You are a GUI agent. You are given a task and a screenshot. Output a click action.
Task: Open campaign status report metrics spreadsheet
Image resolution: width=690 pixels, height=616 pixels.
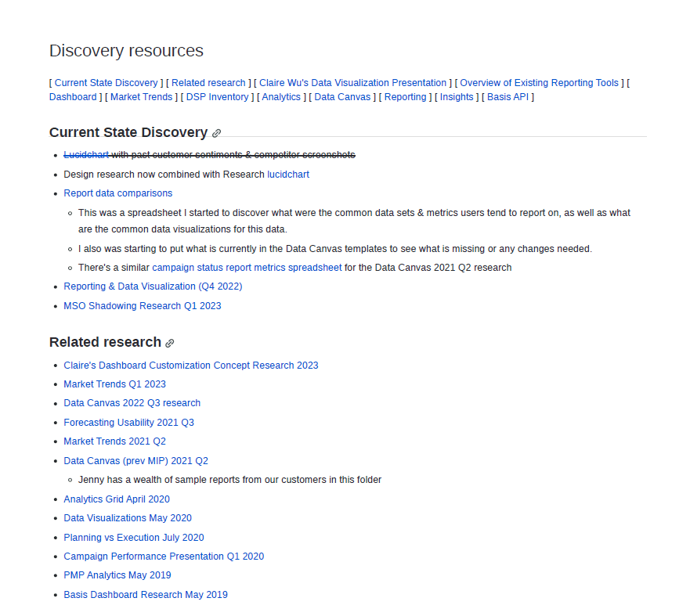pyautogui.click(x=247, y=268)
